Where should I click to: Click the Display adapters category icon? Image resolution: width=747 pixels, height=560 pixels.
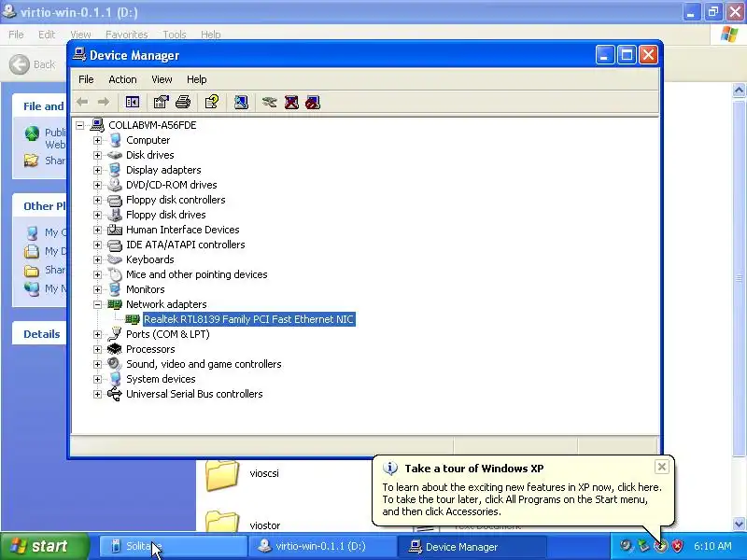115,170
